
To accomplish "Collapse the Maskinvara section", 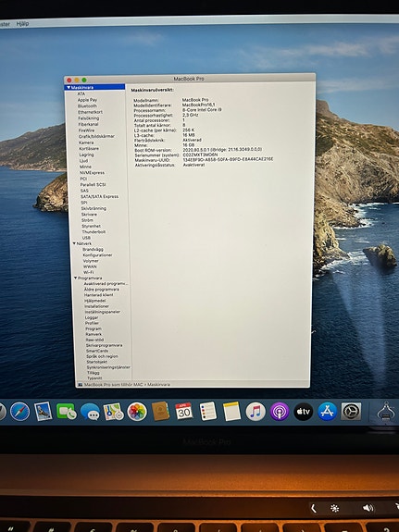I will click(x=69, y=87).
